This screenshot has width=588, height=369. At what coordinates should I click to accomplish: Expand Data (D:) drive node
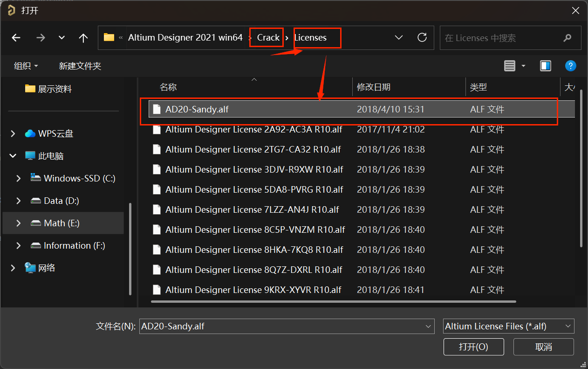pyautogui.click(x=19, y=201)
